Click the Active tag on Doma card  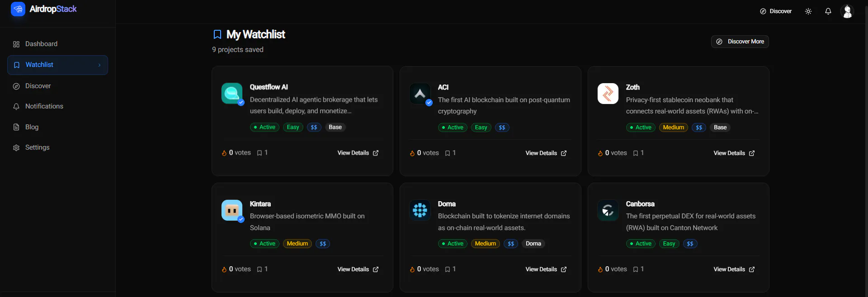(x=453, y=244)
